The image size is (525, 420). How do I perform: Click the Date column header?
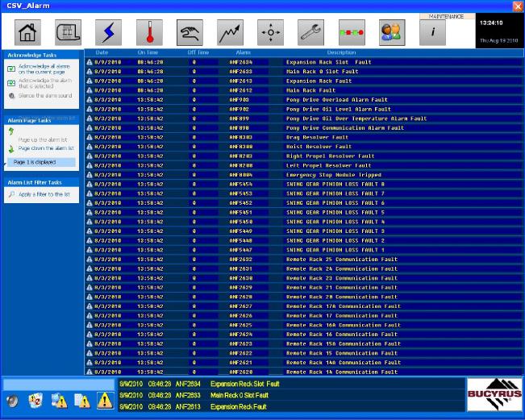pyautogui.click(x=102, y=52)
